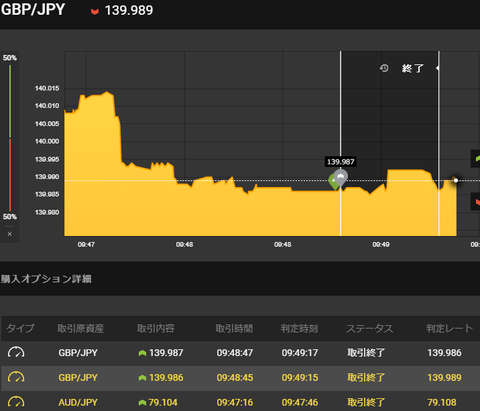The image size is (480, 411).
Task: Click the gray trade entry marker pin
Action: pos(341,178)
